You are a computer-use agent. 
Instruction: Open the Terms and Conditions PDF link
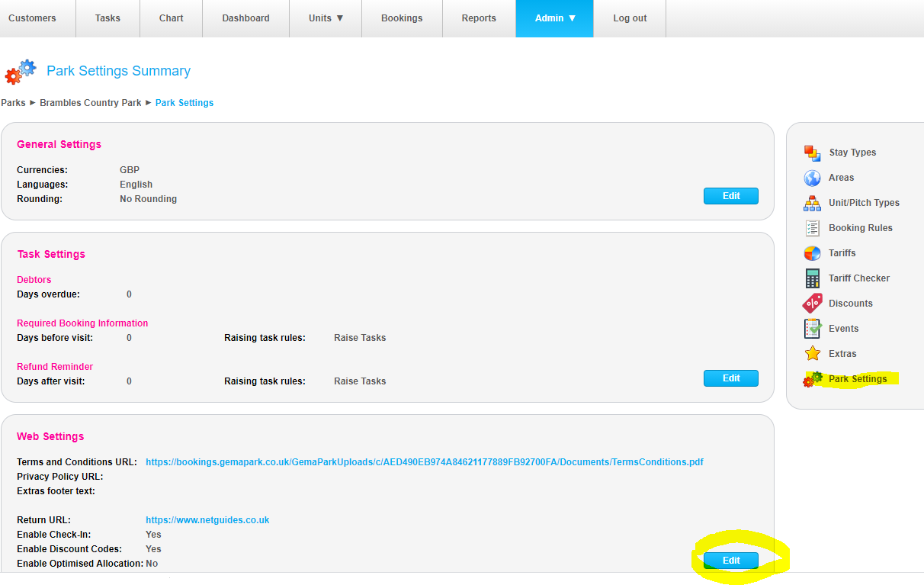point(426,461)
